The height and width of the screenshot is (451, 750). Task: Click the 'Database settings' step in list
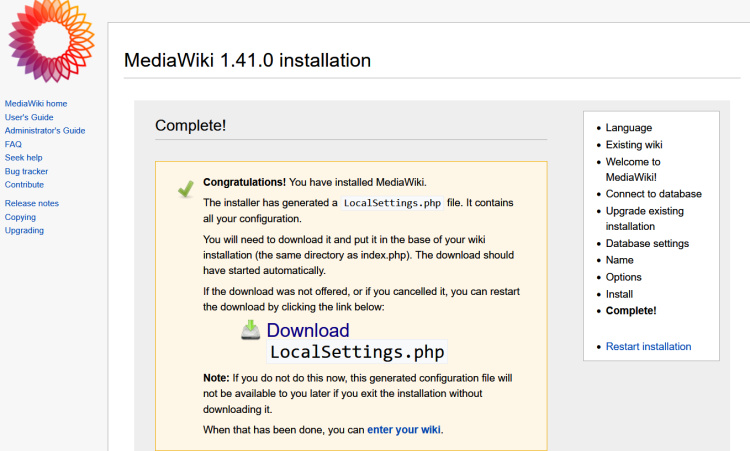[x=647, y=243]
